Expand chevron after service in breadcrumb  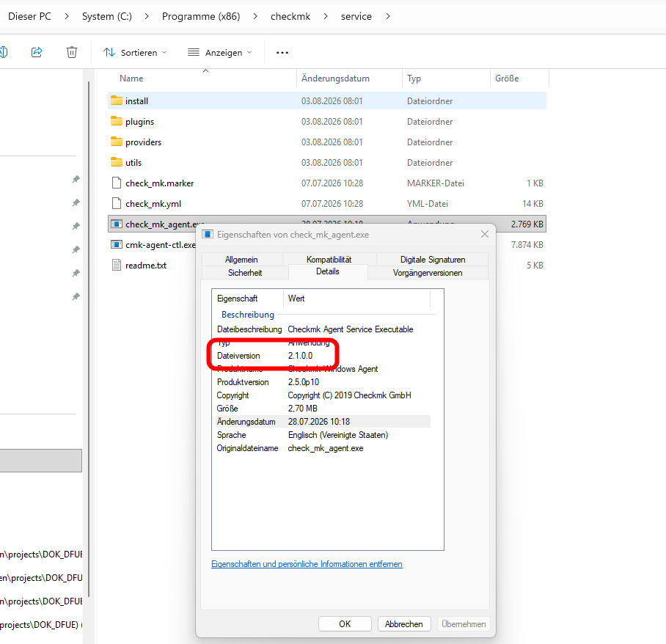pyautogui.click(x=388, y=16)
